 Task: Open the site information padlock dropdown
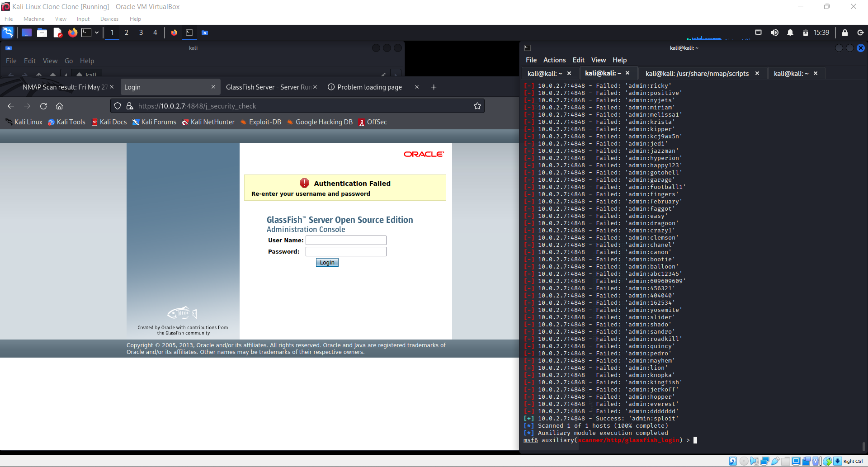[130, 106]
